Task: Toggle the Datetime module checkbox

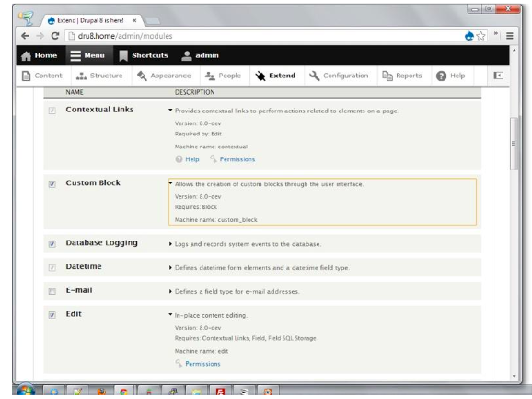Action: pyautogui.click(x=52, y=267)
